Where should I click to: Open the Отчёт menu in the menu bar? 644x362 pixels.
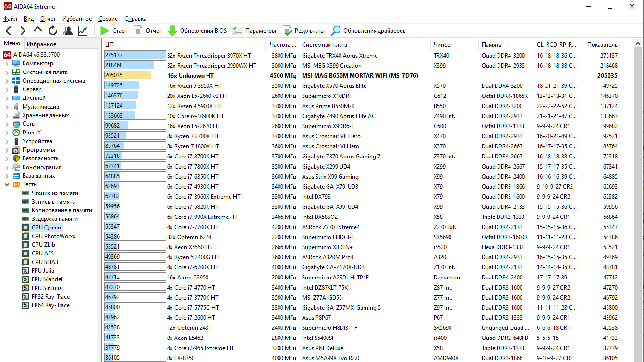[48, 19]
